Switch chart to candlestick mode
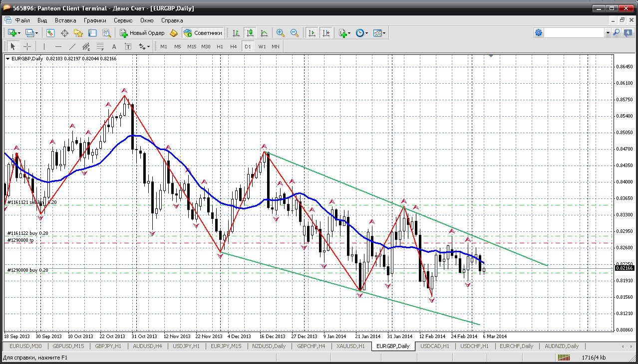638x364 pixels. click(250, 33)
